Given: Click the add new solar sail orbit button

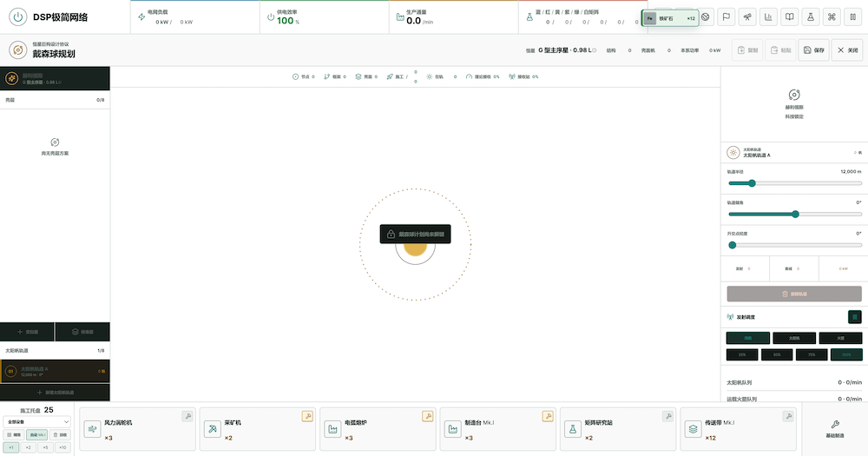Looking at the screenshot, I should point(55,393).
